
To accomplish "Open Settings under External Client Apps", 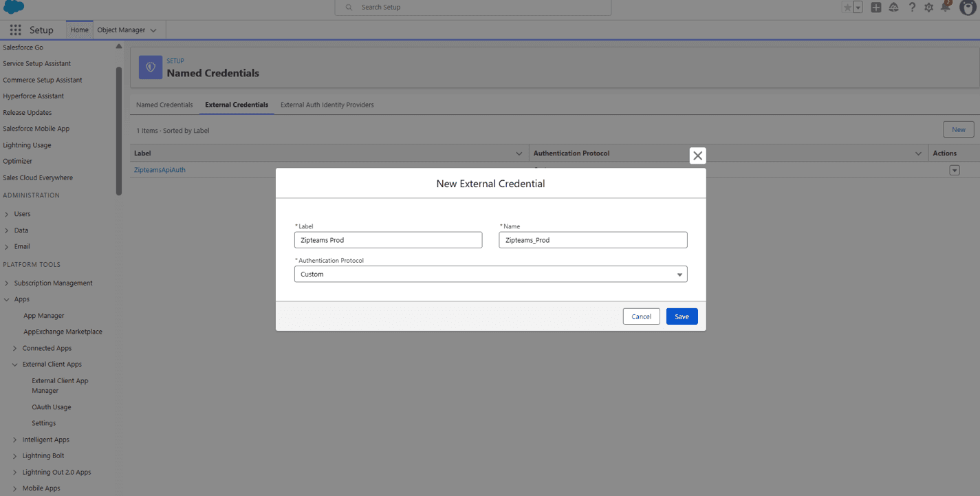I will [x=44, y=423].
